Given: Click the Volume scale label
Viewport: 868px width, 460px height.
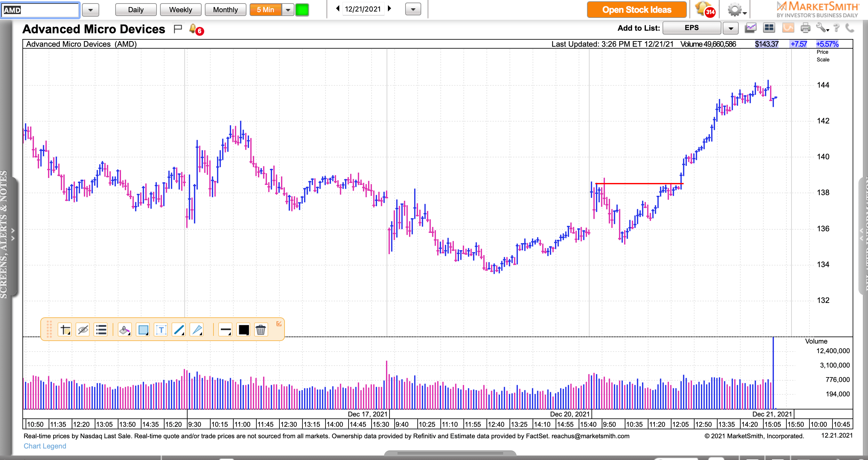Looking at the screenshot, I should (x=816, y=341).
